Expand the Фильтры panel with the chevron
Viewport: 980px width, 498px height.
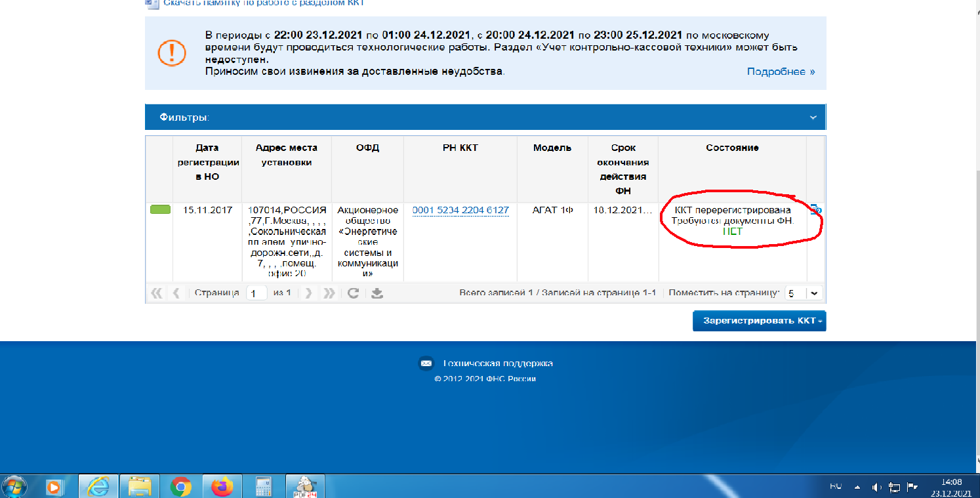[813, 117]
